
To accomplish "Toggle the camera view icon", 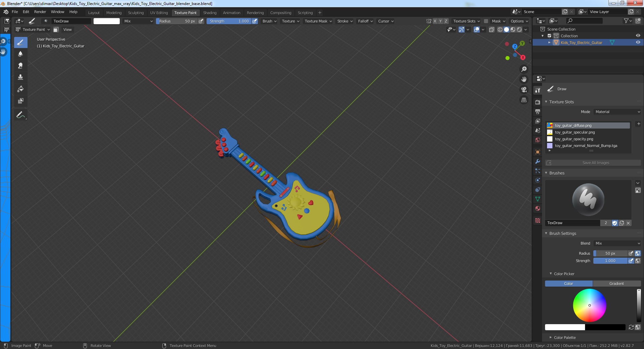I will pos(524,90).
